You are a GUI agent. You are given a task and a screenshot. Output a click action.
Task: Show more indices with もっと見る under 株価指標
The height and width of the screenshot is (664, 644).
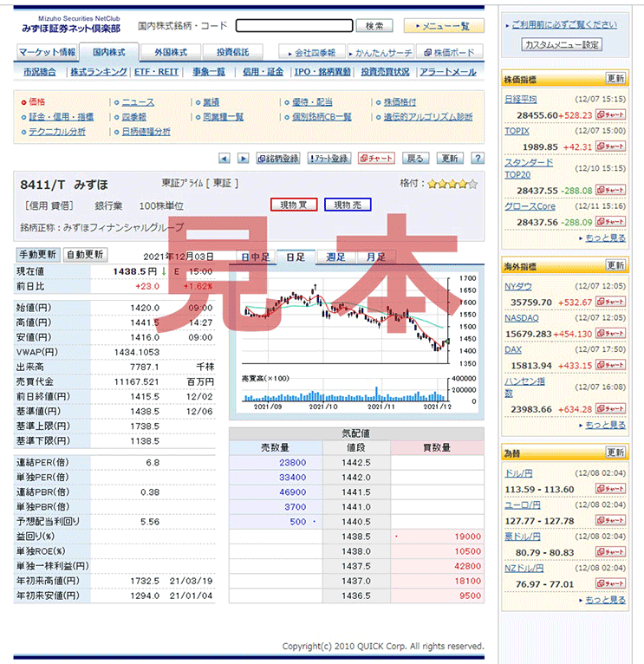click(605, 238)
